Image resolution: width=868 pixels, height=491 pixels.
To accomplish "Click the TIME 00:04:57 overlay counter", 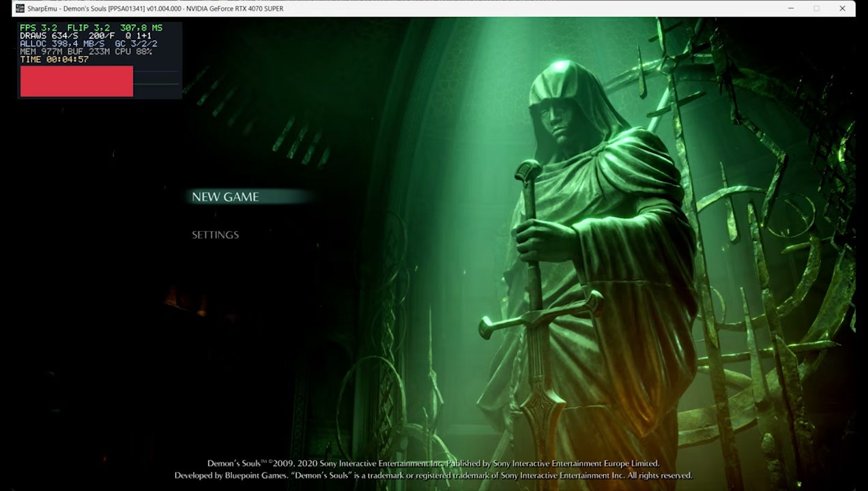I will tap(55, 59).
